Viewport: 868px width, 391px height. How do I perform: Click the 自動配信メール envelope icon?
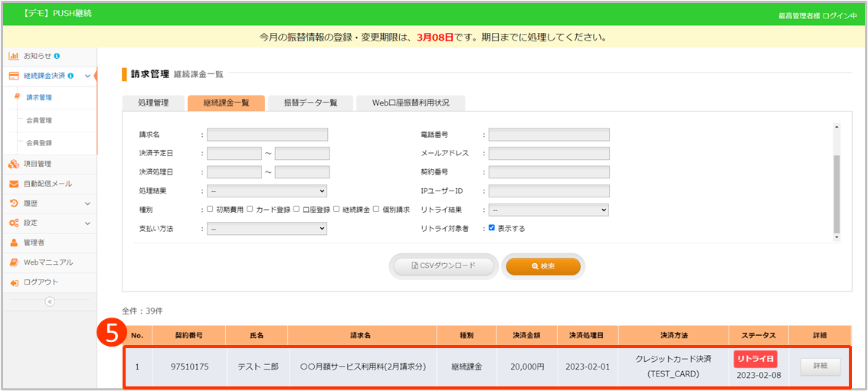14,184
